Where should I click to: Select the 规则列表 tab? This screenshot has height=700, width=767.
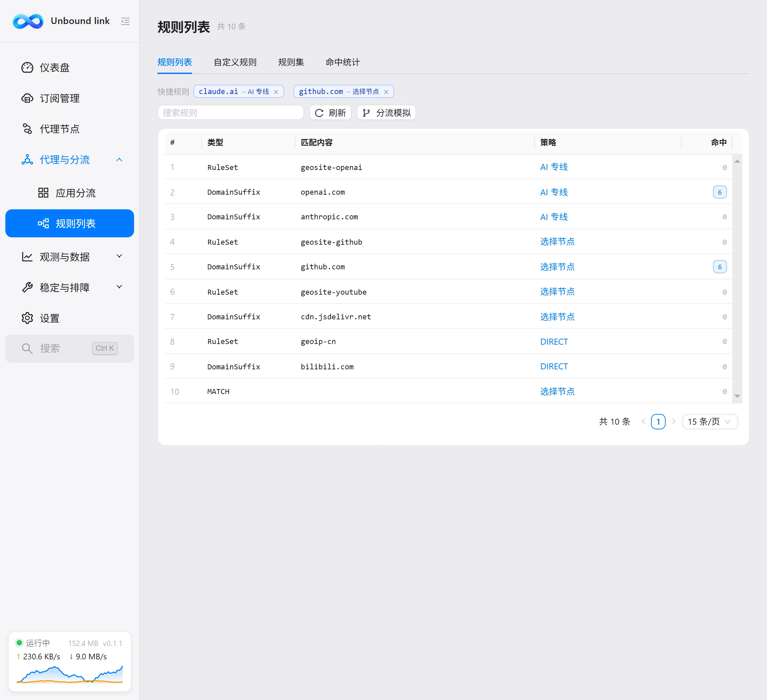click(x=175, y=62)
